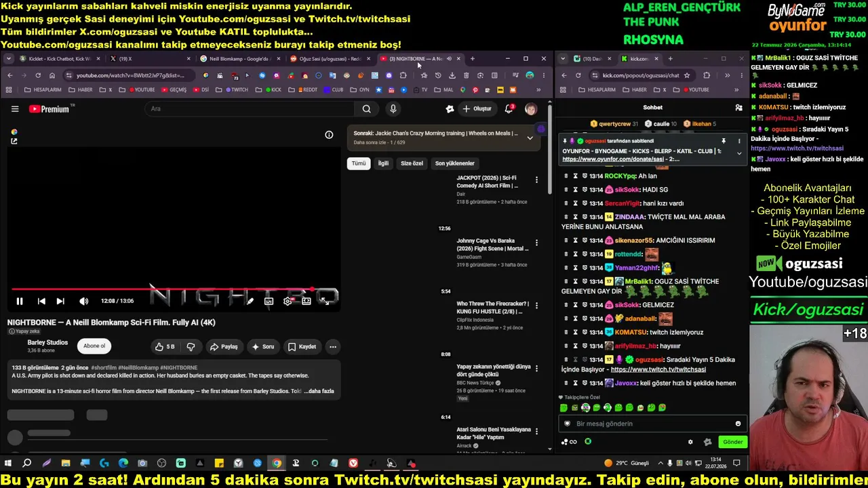Open options for Johnny Cage Vs Baraka video

pos(536,243)
